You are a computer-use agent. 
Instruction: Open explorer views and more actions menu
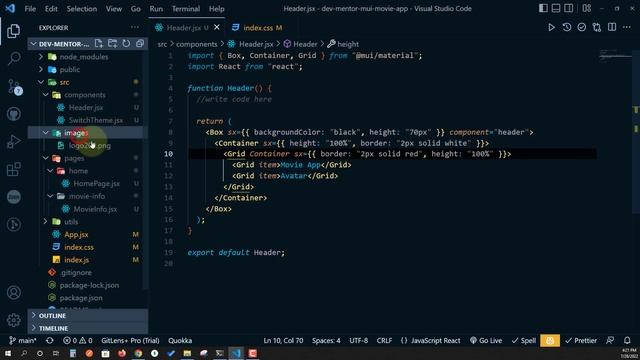(x=135, y=27)
